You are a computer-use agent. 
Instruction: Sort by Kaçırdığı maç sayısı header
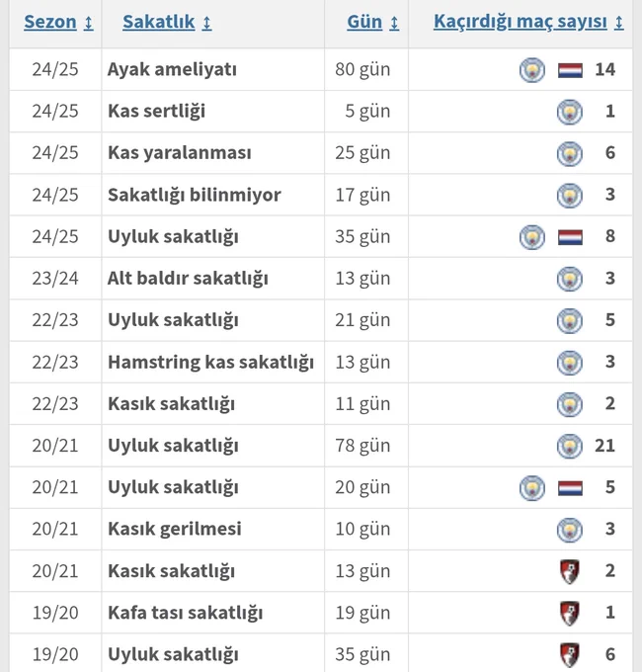pyautogui.click(x=520, y=22)
